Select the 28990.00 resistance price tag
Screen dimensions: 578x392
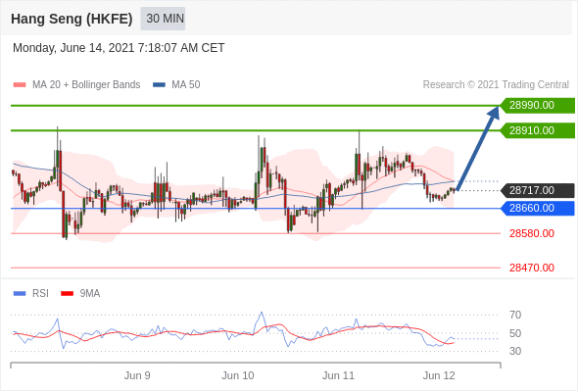click(x=538, y=106)
